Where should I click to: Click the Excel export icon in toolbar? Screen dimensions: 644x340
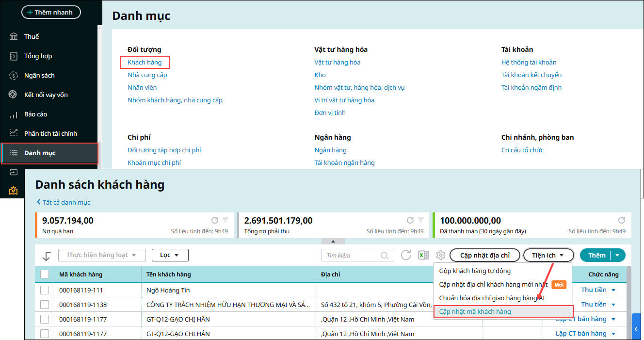pyautogui.click(x=423, y=255)
